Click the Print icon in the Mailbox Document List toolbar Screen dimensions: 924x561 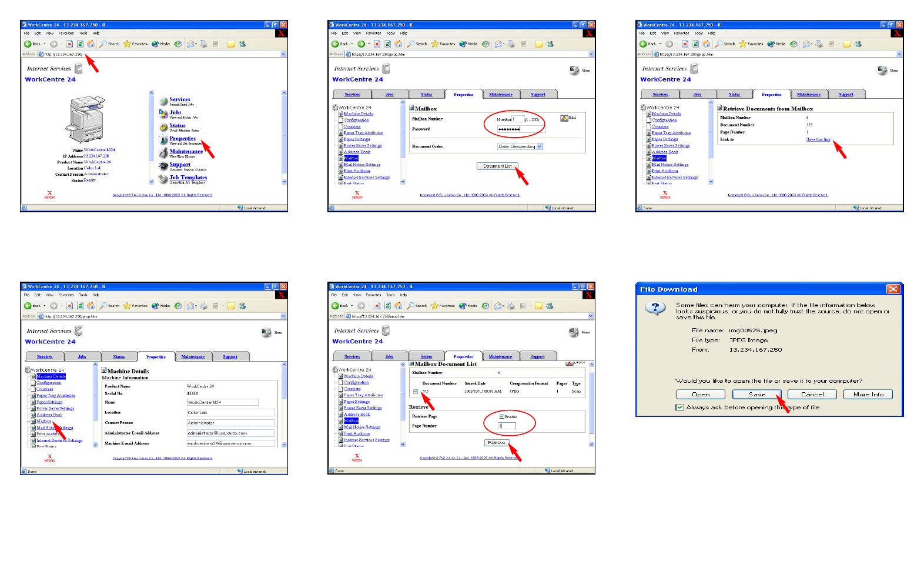(511, 306)
